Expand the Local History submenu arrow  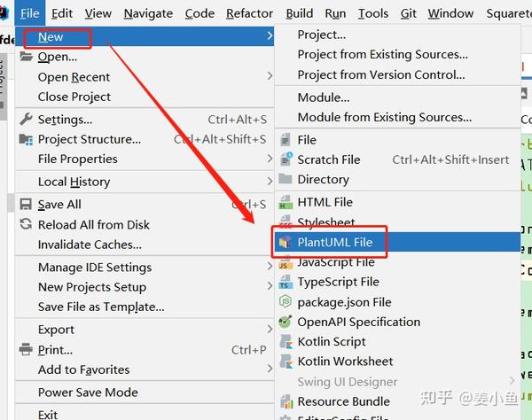tap(270, 182)
